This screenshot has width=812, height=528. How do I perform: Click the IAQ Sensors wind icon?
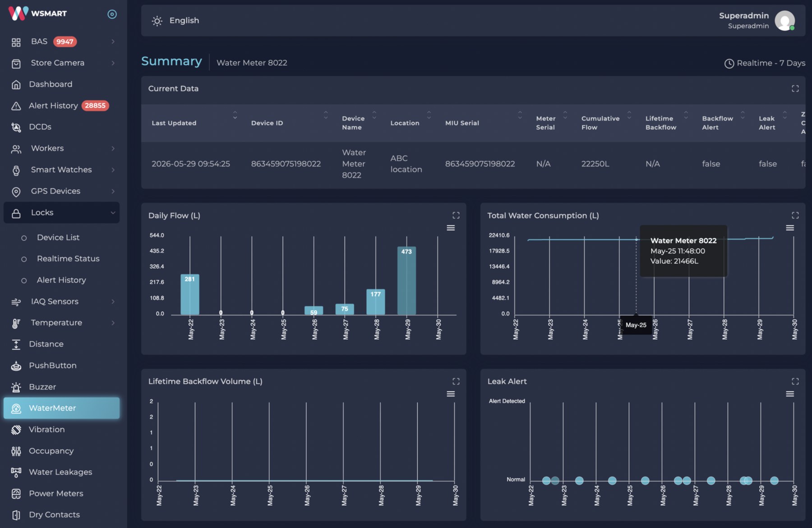point(16,302)
